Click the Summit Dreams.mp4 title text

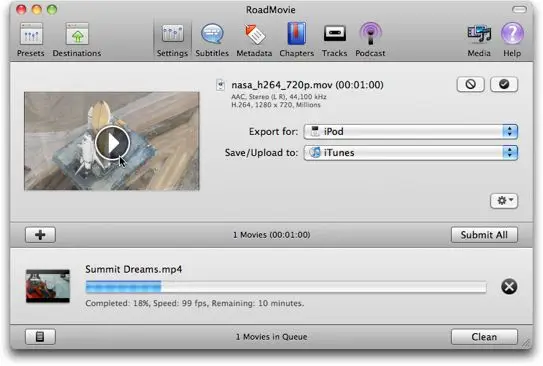(134, 269)
